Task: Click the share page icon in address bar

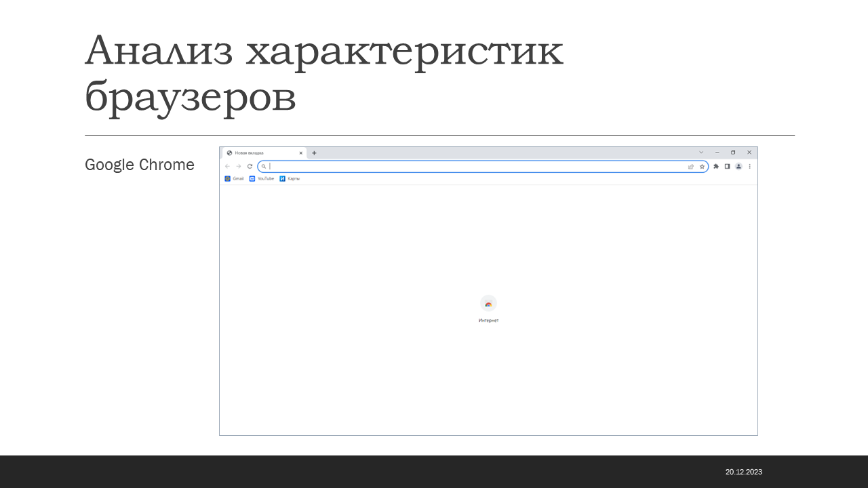Action: click(691, 166)
